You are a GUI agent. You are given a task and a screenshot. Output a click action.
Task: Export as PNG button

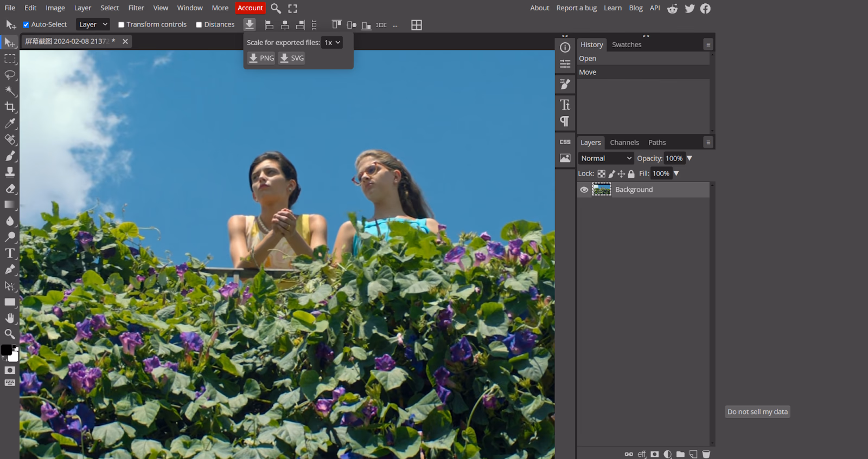(x=261, y=58)
